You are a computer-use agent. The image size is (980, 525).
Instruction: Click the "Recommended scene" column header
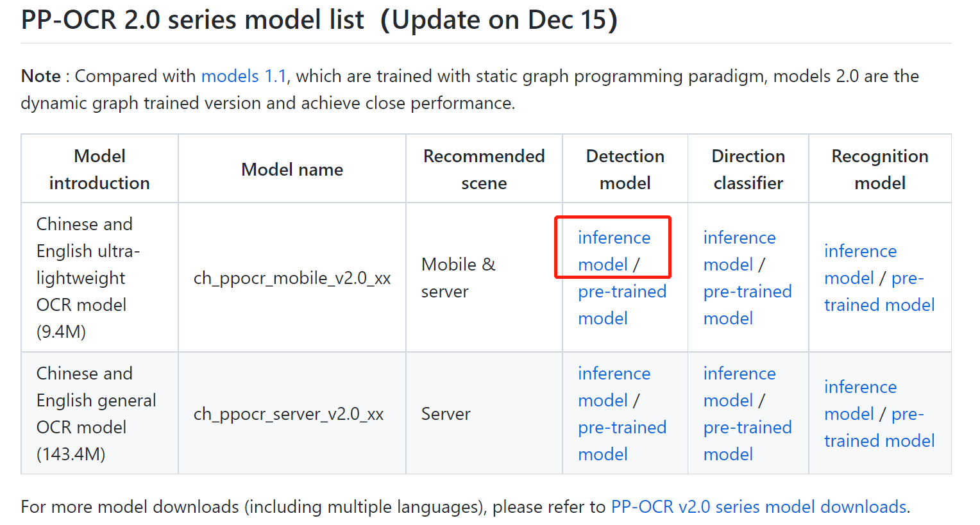(484, 169)
